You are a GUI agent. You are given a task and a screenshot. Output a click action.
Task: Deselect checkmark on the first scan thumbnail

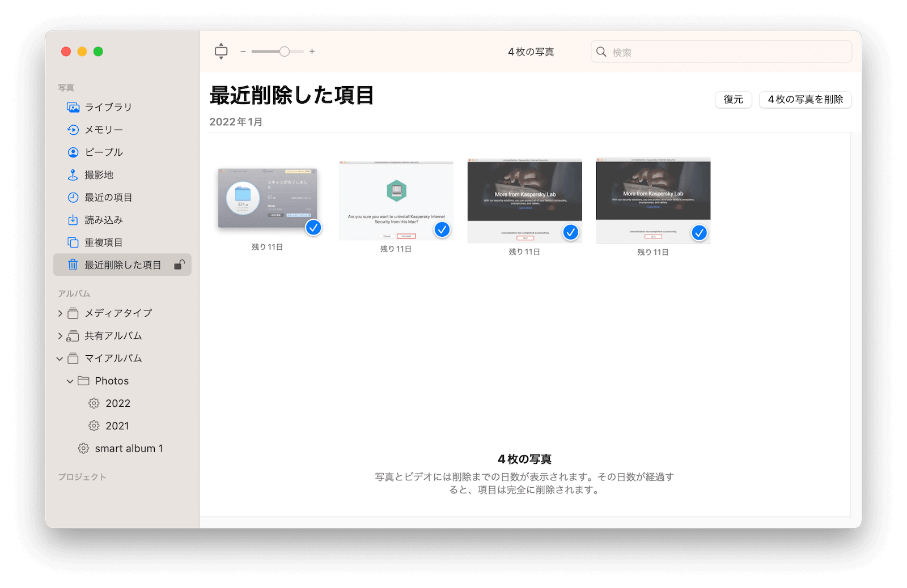pyautogui.click(x=313, y=228)
